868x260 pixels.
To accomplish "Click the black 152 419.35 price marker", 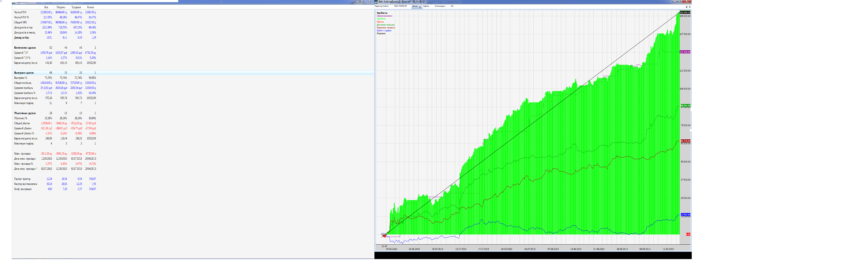I will 685,13.
